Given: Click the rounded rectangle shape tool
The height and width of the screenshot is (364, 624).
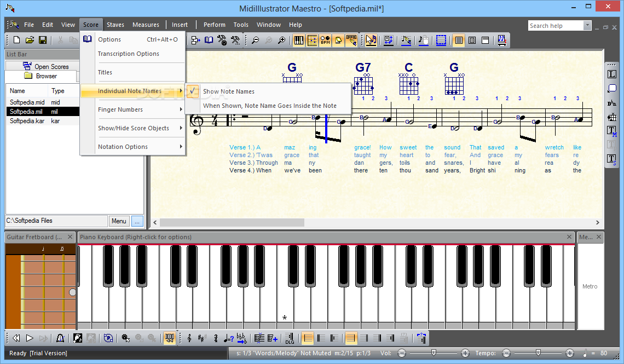Looking at the screenshot, I should pyautogui.click(x=611, y=88).
